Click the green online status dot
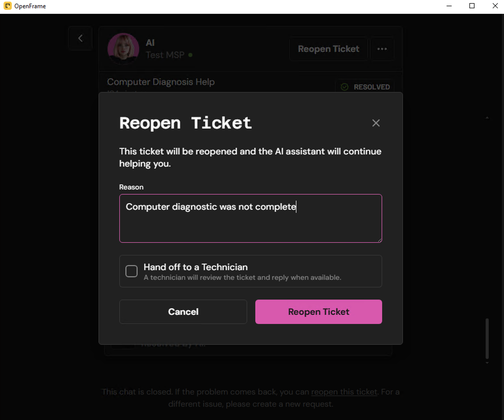The width and height of the screenshot is (504, 420). 191,55
